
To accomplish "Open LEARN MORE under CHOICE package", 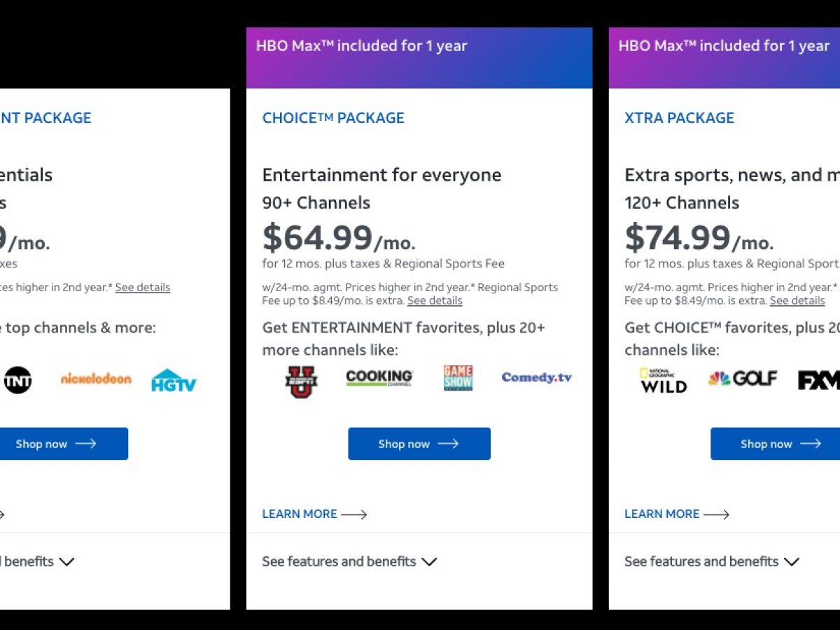I will click(314, 514).
